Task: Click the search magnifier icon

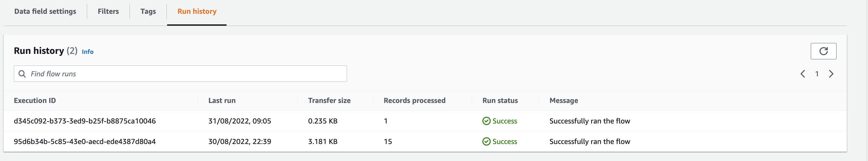Action: coord(22,74)
